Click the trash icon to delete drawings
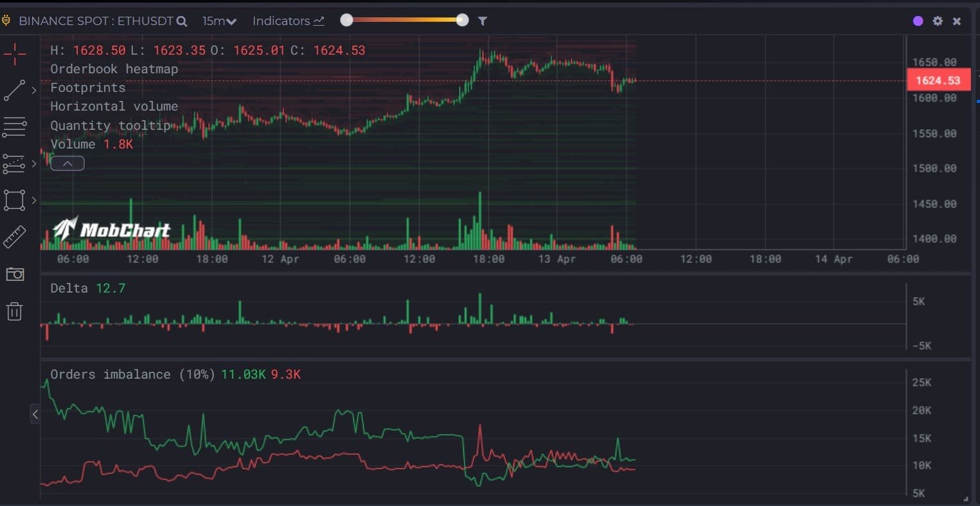 [14, 312]
